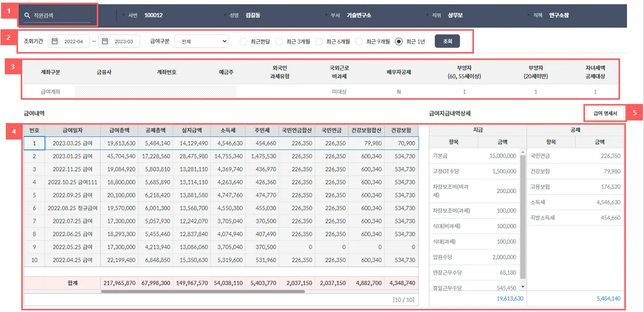644x312 pixels.
Task: Click the 17,228,560 deduction cell
Action: 156,157
